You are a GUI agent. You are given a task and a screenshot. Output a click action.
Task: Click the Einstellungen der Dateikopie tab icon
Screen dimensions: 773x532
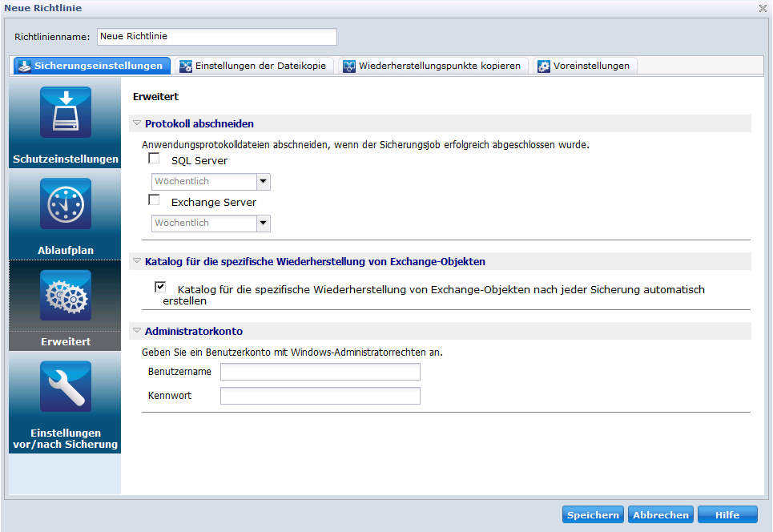coord(186,66)
